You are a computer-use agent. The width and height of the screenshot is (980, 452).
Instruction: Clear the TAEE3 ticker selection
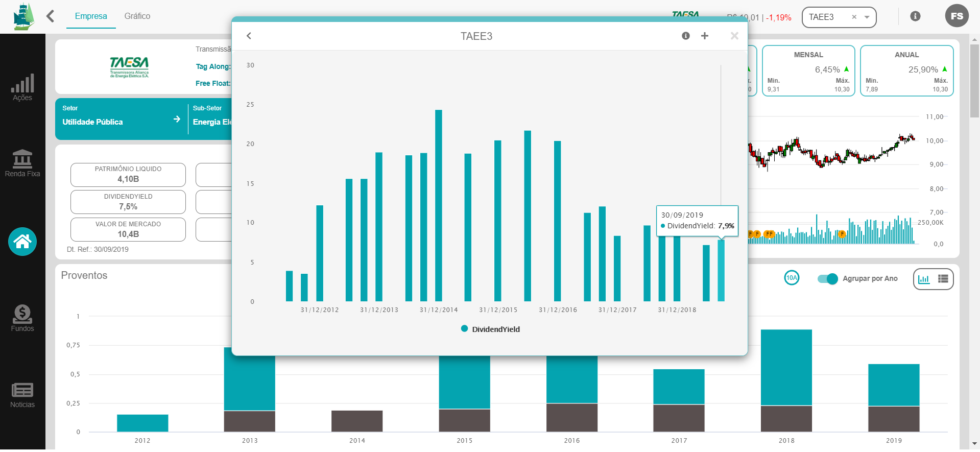click(854, 17)
